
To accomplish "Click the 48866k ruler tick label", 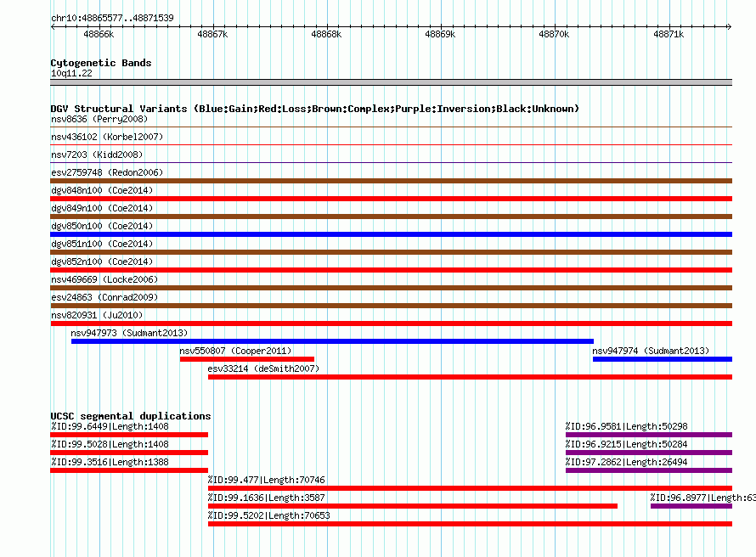I will pos(99,34).
